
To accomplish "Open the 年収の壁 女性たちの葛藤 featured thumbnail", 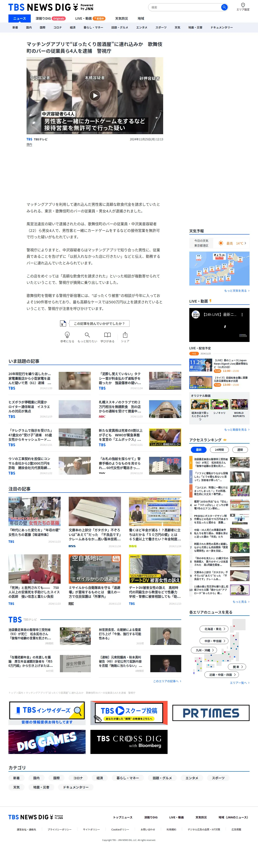I will tap(34, 511).
